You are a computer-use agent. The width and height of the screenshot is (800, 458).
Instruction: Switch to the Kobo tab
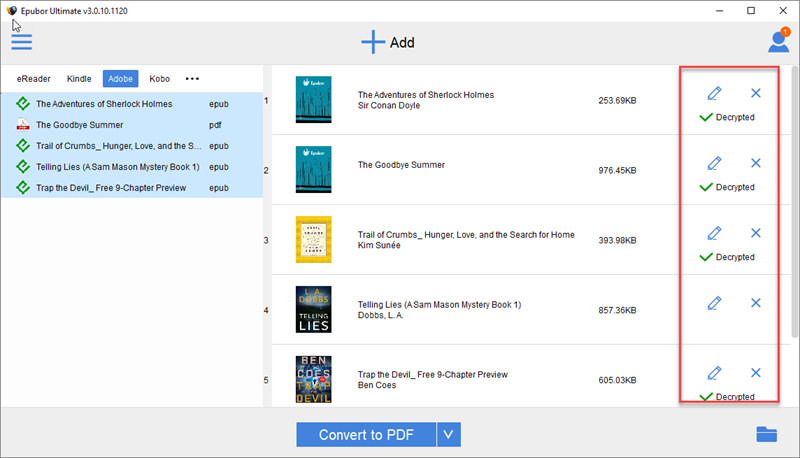pos(159,79)
